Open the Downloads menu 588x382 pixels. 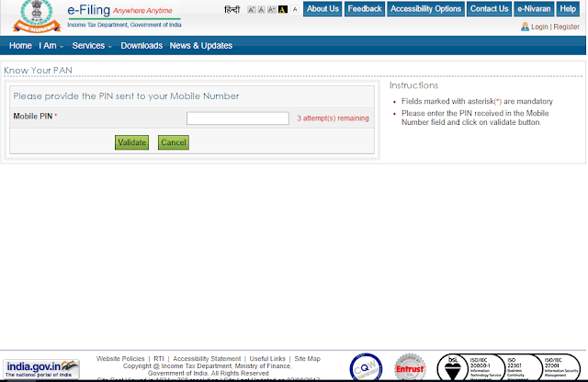point(141,45)
